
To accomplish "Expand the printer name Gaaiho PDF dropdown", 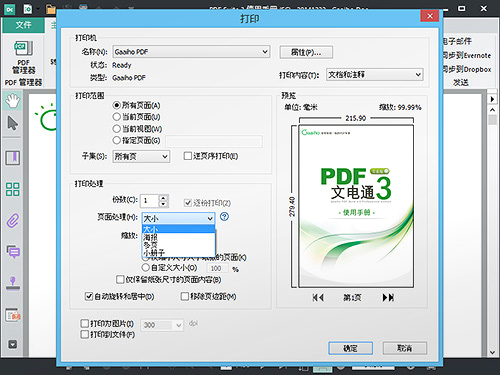I will (x=191, y=52).
